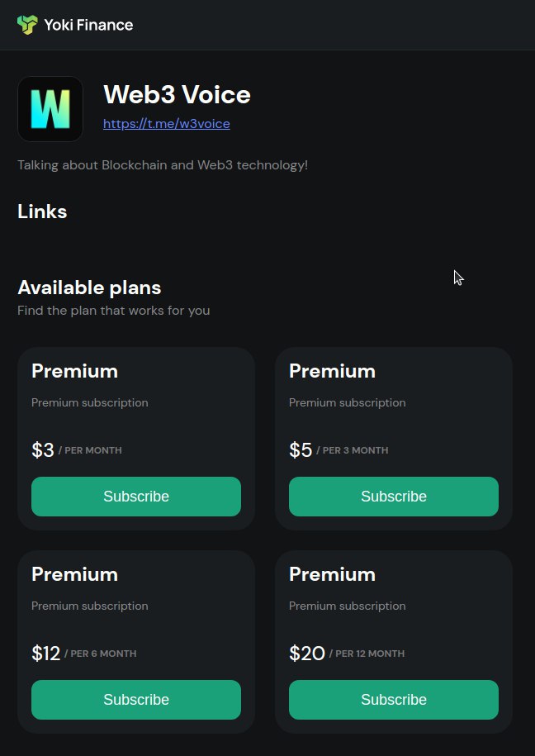Viewport: 535px width, 756px height.
Task: Select the Web3 Voice channel title
Action: click(177, 94)
